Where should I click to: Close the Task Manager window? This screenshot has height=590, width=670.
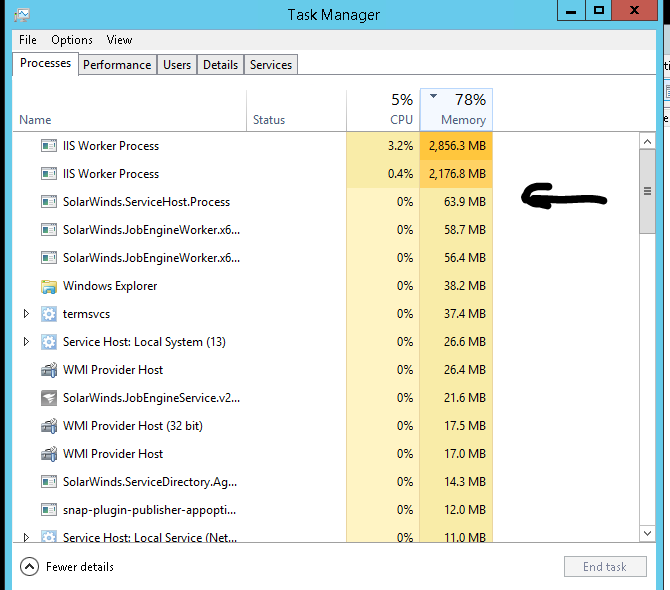click(634, 10)
